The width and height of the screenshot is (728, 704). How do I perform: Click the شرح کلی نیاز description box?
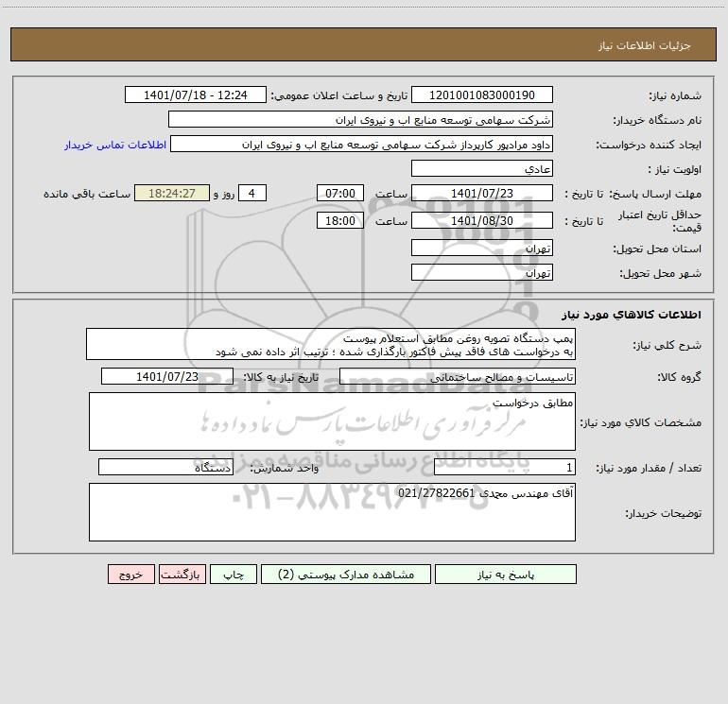pos(331,344)
